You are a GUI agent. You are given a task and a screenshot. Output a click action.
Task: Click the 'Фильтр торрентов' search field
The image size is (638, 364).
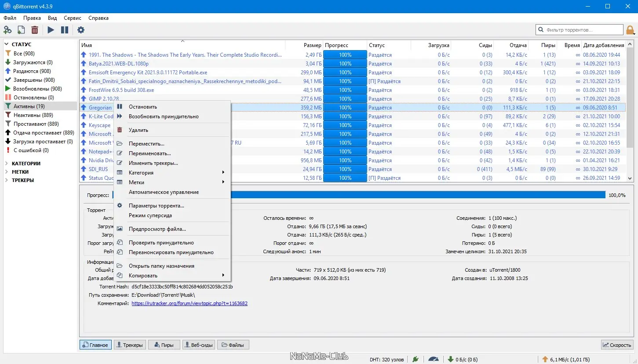583,30
